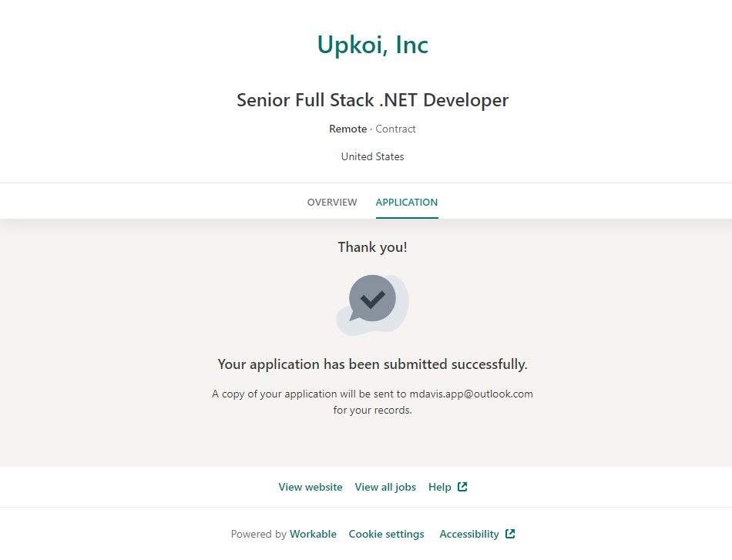Click the application submitted successfully message

coord(372,364)
